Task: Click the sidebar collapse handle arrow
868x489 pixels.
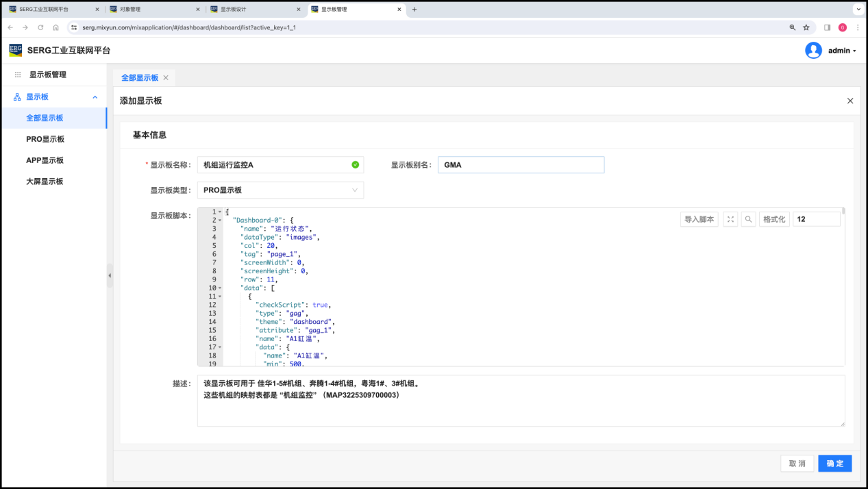Action: pyautogui.click(x=110, y=275)
